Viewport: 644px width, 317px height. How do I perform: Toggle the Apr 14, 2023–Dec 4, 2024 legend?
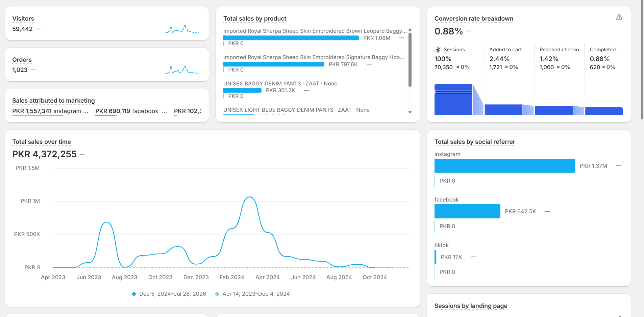click(252, 294)
